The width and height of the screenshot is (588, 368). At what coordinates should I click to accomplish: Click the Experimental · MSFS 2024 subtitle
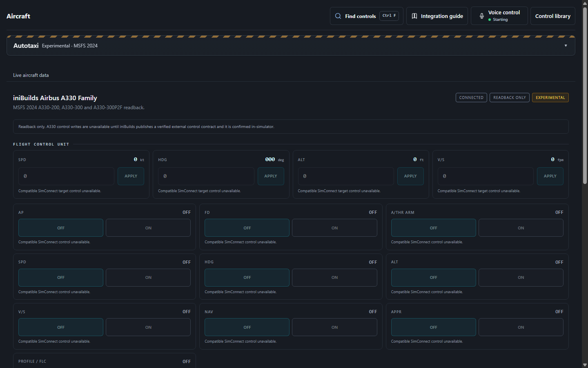pos(70,46)
